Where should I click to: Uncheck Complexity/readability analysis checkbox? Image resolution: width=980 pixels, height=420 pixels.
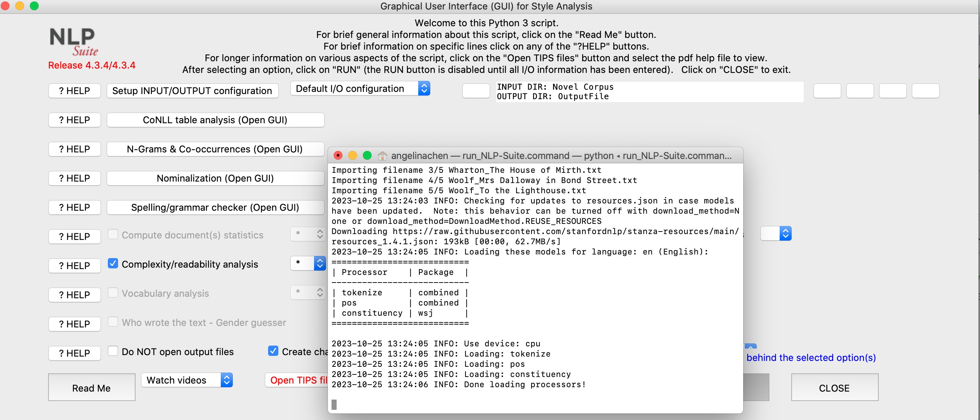[113, 264]
